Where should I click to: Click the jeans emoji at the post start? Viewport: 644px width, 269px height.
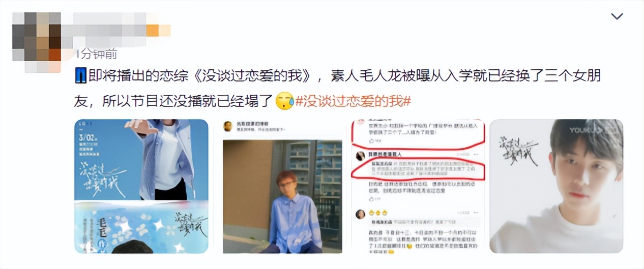coord(81,77)
